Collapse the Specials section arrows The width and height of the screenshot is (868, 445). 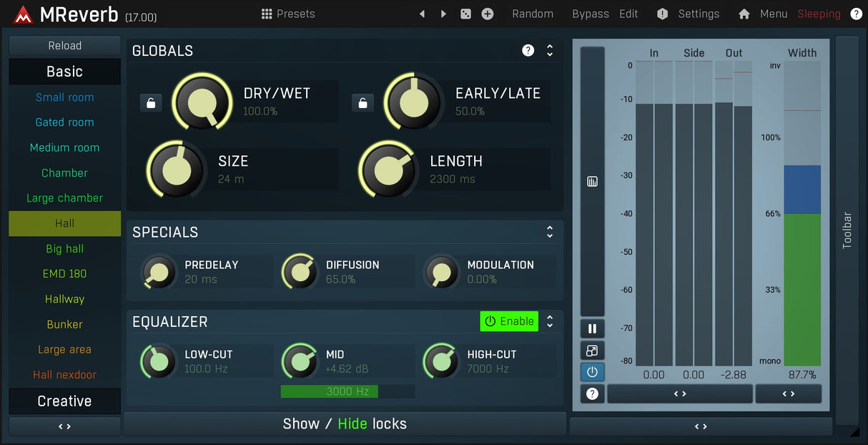pos(550,232)
